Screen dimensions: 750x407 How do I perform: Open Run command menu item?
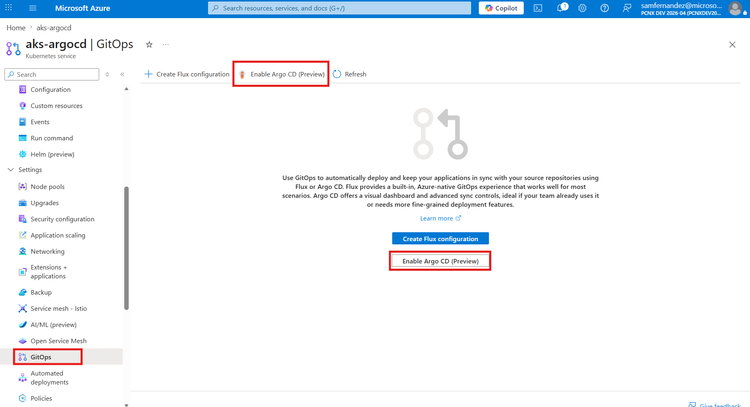tap(52, 138)
